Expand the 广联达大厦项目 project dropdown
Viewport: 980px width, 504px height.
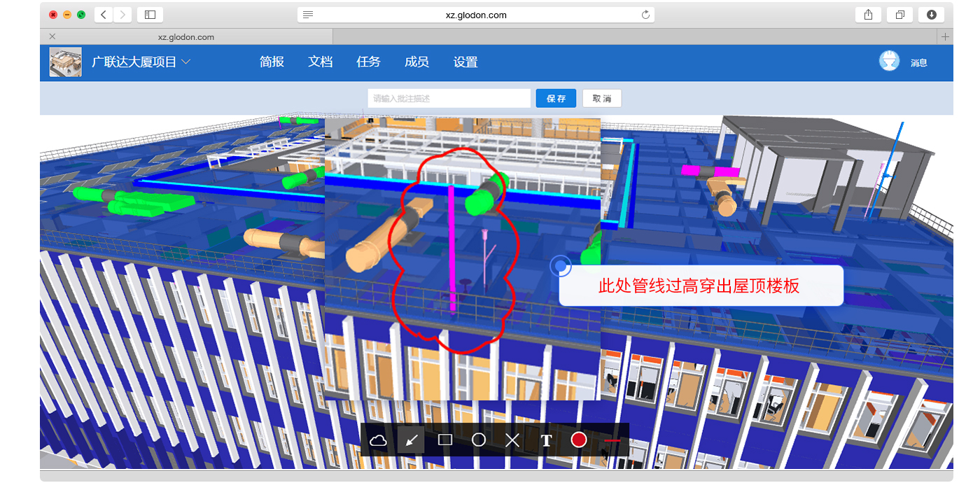coord(185,62)
